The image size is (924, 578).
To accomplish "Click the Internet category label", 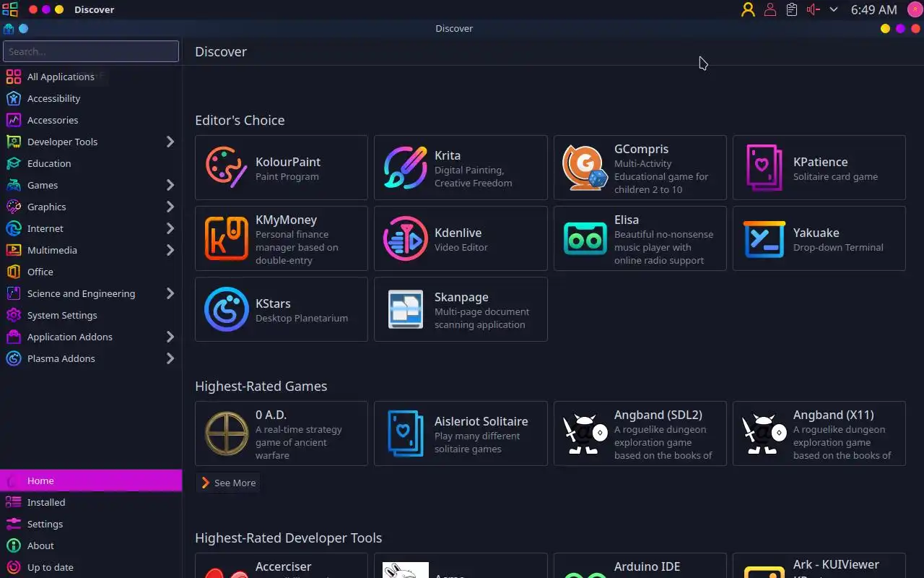I will (x=45, y=228).
